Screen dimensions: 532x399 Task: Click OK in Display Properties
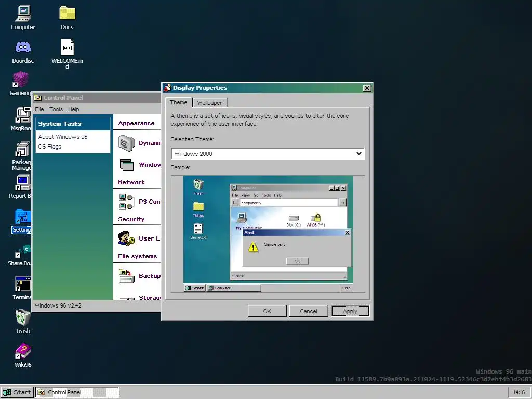267,311
